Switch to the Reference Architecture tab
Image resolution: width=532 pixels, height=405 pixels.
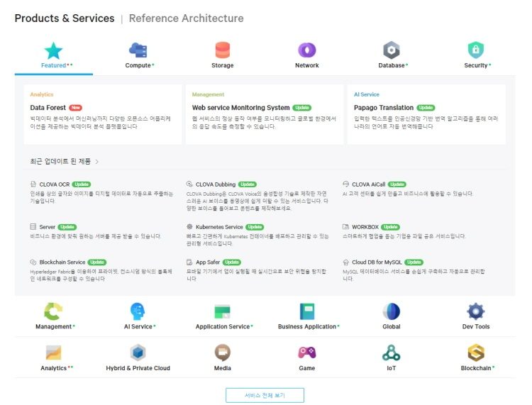pyautogui.click(x=187, y=18)
